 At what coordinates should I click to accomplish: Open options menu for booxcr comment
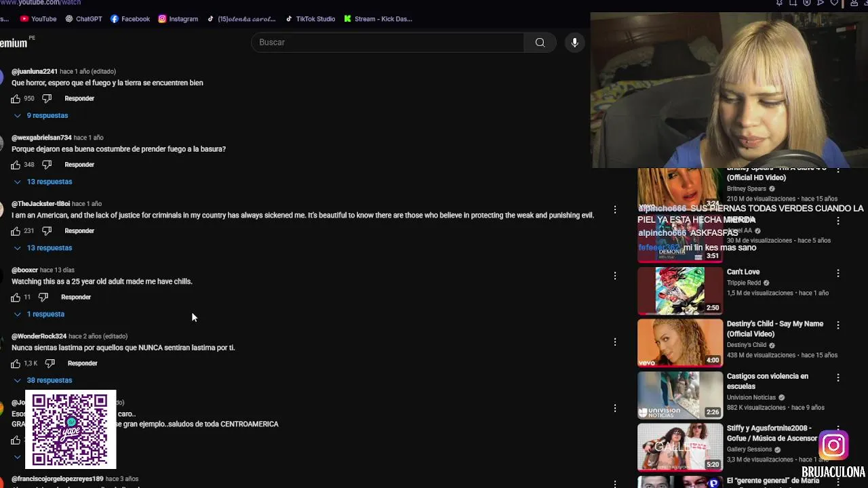click(615, 276)
